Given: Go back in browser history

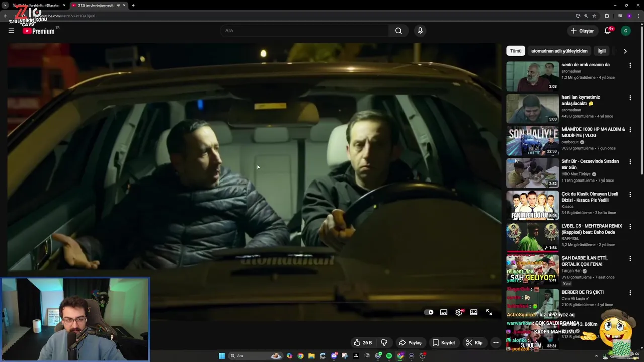Looking at the screenshot, I should tap(6, 16).
